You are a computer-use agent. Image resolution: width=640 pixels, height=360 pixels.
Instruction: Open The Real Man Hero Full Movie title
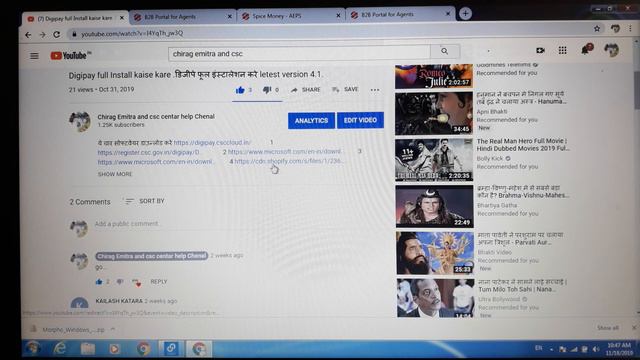tap(523, 144)
